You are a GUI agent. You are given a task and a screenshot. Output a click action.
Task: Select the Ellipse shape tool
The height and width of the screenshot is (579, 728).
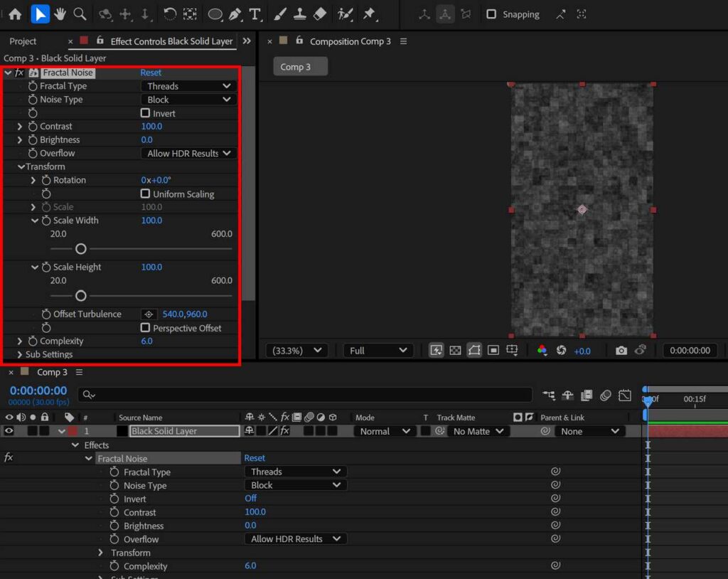click(x=215, y=14)
